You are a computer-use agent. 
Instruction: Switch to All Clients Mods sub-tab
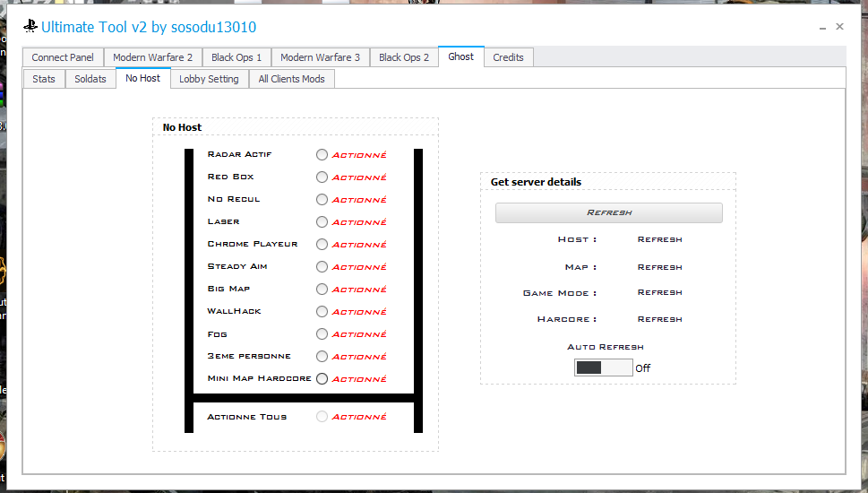tap(292, 79)
